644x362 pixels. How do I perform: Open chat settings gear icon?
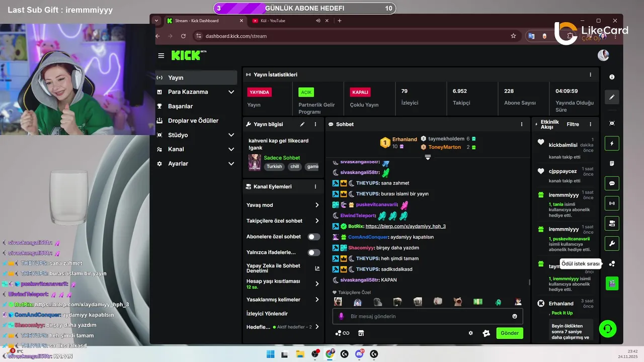click(x=471, y=333)
